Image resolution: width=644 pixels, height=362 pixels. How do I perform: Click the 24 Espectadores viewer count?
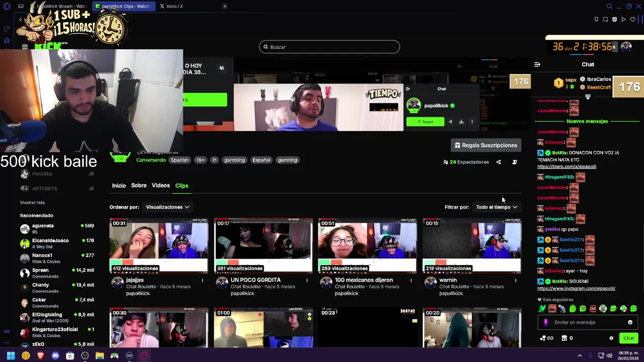tap(466, 162)
